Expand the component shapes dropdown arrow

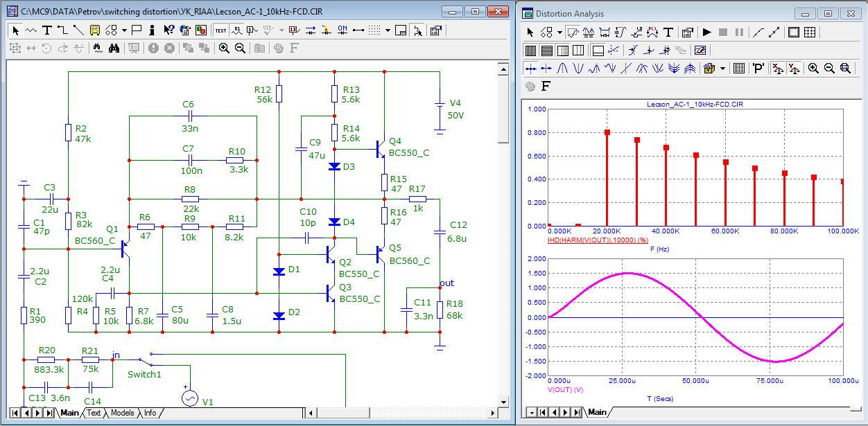pos(124,30)
